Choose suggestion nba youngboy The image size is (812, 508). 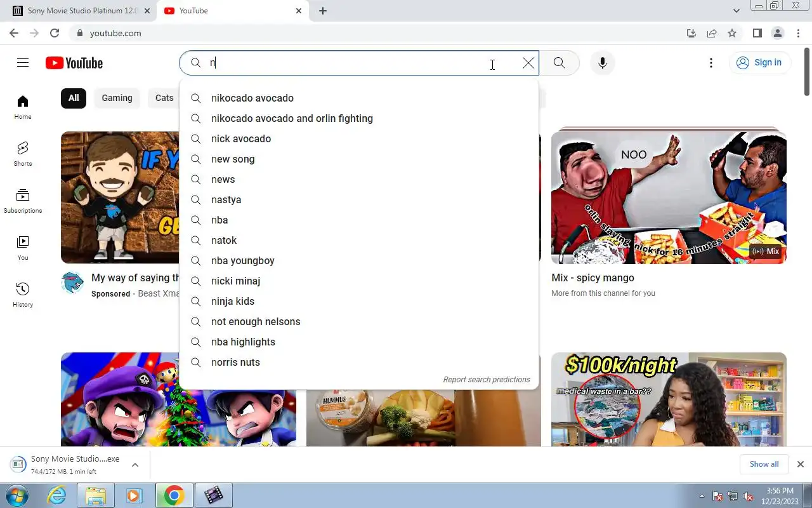(359, 260)
